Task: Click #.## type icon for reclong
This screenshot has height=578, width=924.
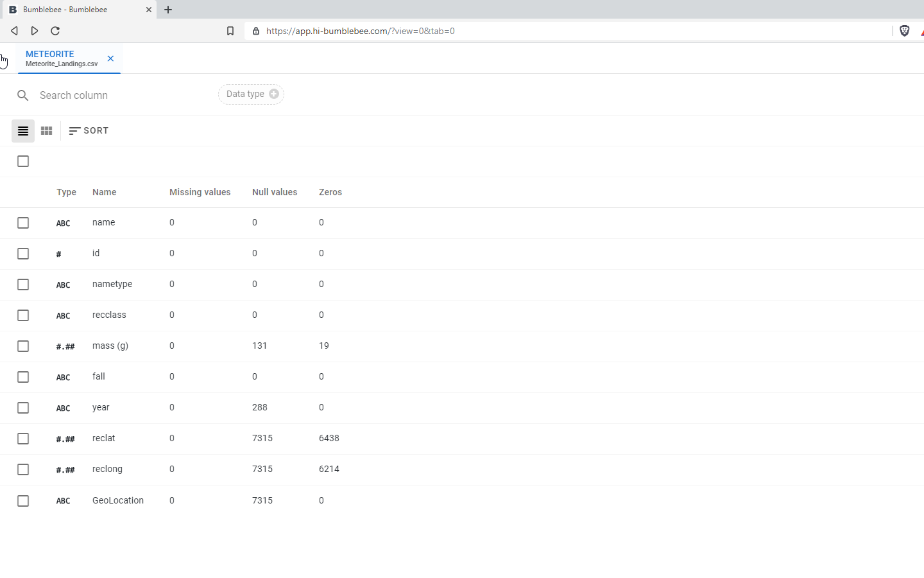Action: [x=65, y=470]
